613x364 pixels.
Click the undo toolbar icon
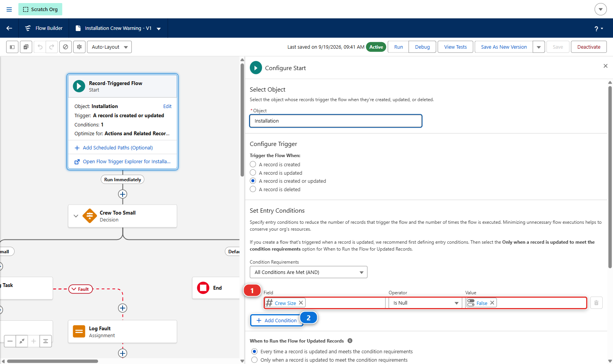(40, 47)
